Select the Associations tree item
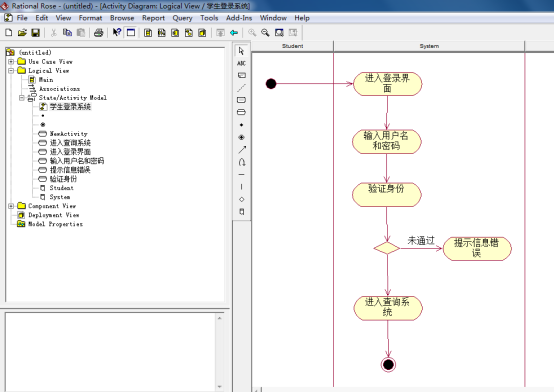This screenshot has width=554, height=392. [59, 89]
